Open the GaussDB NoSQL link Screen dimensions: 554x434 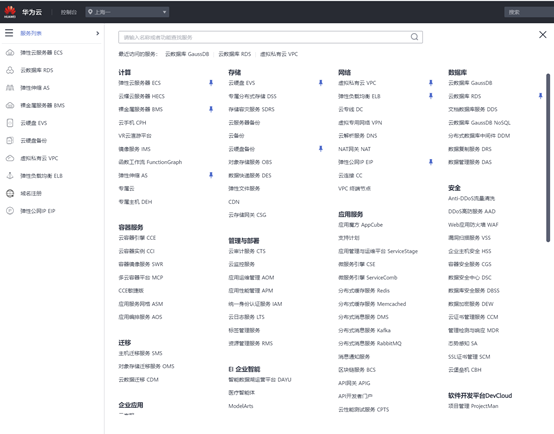[479, 123]
